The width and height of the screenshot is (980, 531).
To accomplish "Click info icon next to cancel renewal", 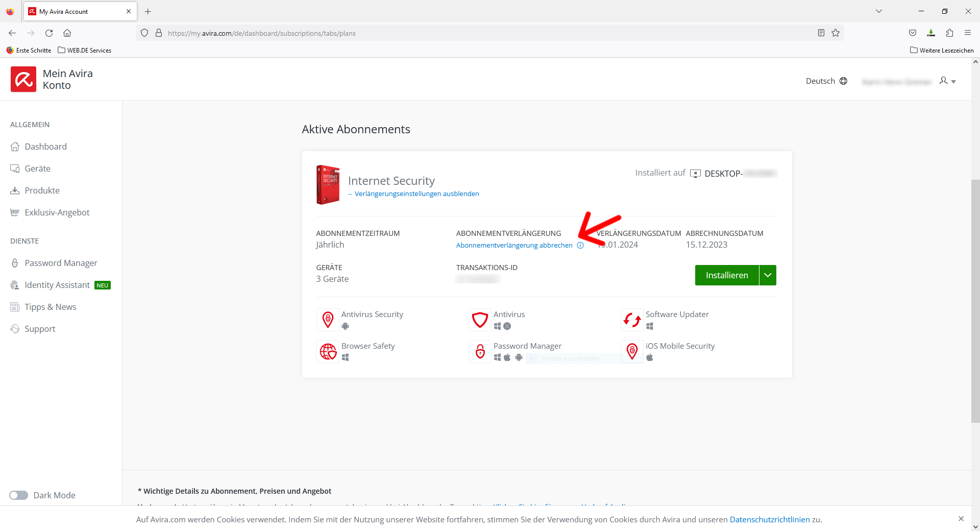I will [x=580, y=246].
